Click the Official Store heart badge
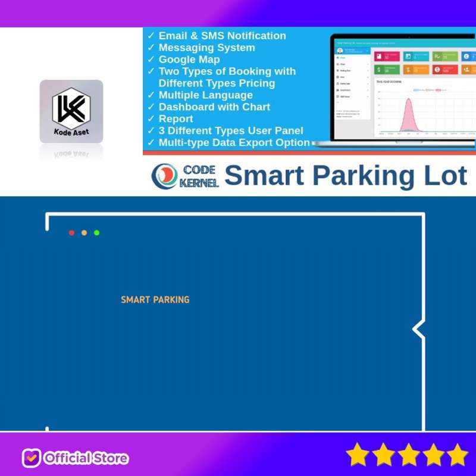476x476 pixels. [x=31, y=458]
